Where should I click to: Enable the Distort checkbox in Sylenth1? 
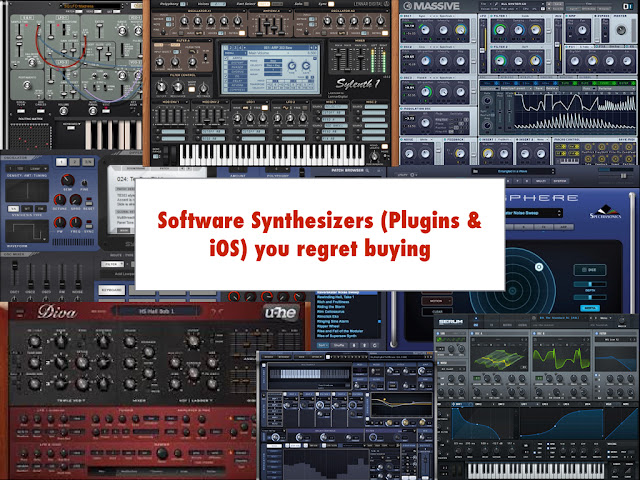(x=226, y=63)
